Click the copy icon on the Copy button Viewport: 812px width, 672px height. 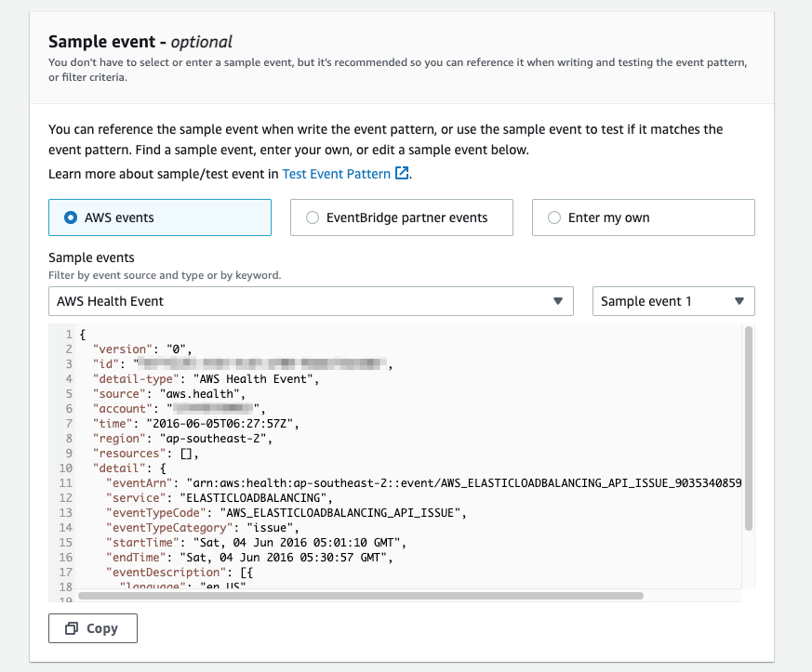tap(72, 628)
